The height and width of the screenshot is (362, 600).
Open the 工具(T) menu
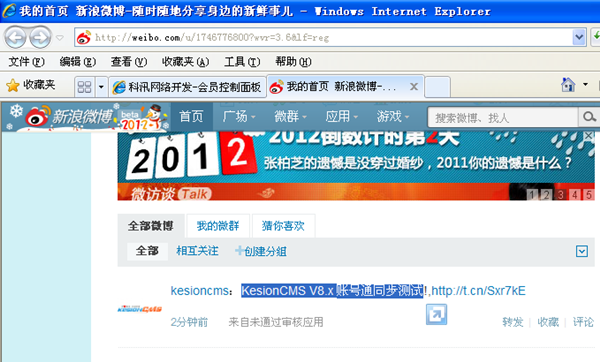pyautogui.click(x=242, y=62)
